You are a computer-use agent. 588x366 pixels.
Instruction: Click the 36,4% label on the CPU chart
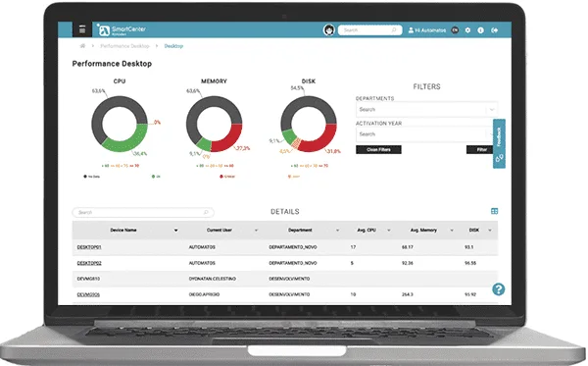tap(140, 153)
